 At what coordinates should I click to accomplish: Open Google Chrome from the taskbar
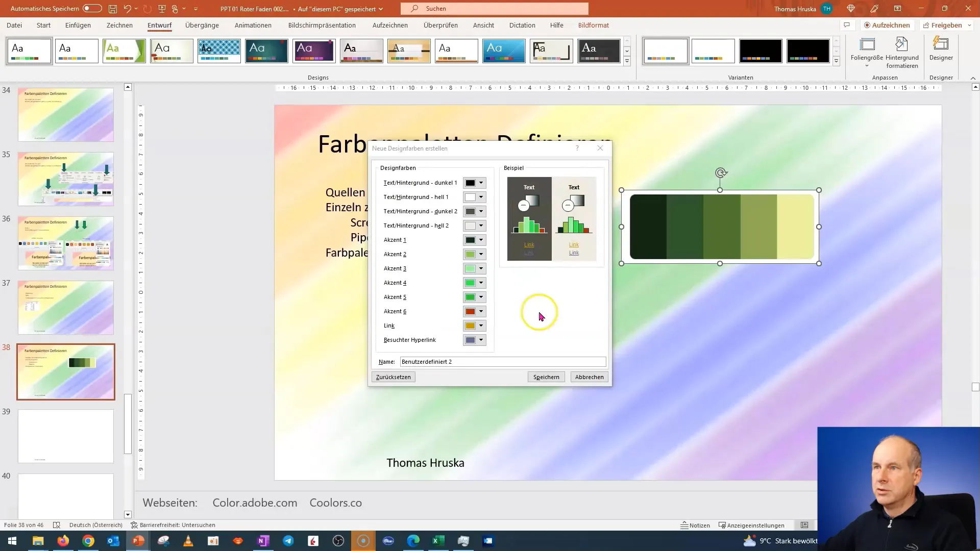tap(88, 541)
